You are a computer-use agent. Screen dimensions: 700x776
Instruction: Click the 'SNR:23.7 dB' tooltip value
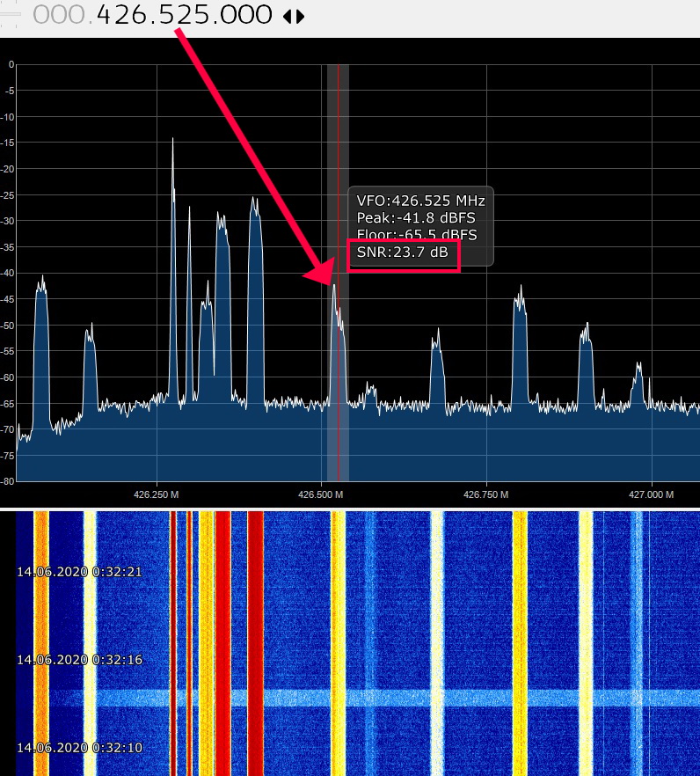(x=403, y=253)
